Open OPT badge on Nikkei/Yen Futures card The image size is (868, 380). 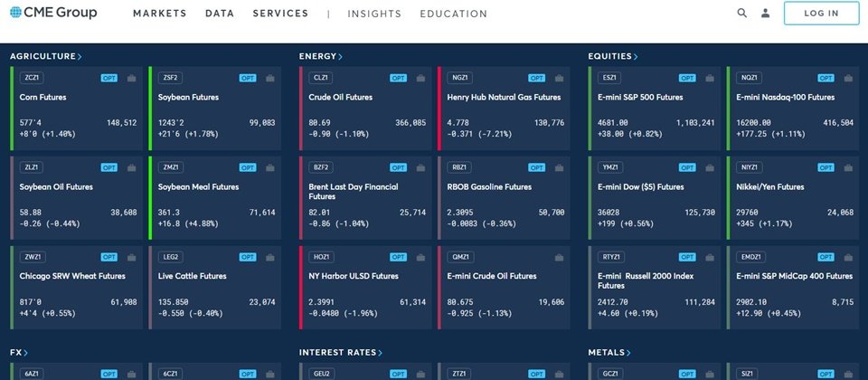tap(826, 167)
